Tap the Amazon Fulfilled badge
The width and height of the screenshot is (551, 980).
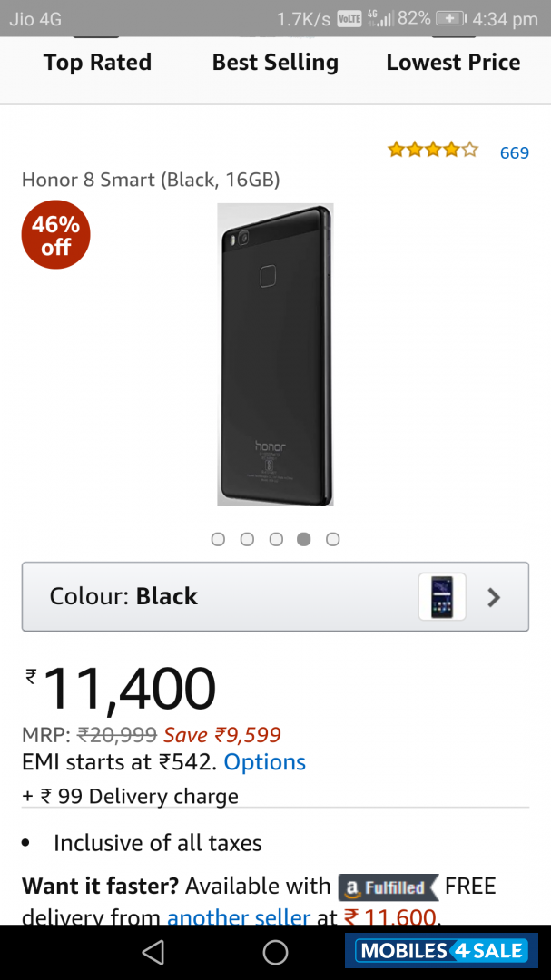(x=389, y=887)
